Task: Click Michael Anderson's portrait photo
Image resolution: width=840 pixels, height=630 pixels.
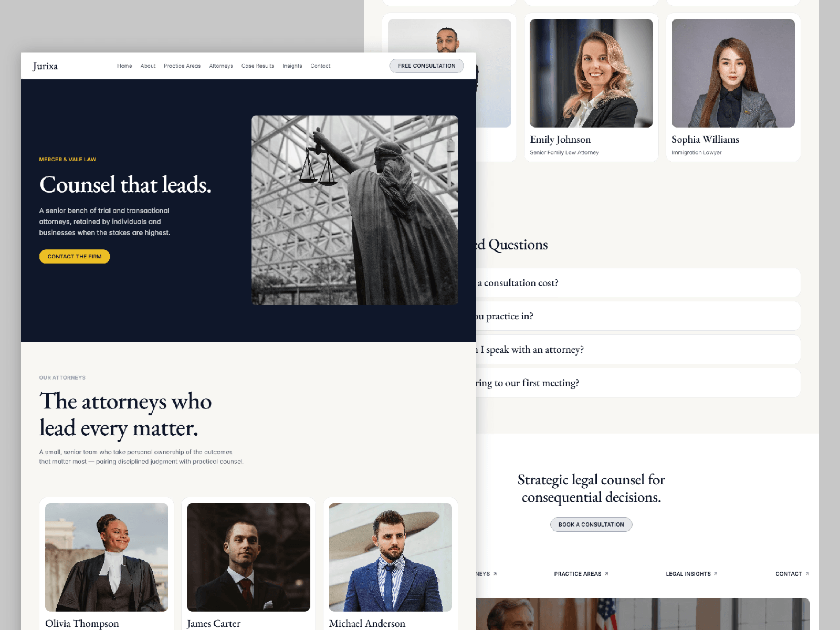Action: [391, 557]
